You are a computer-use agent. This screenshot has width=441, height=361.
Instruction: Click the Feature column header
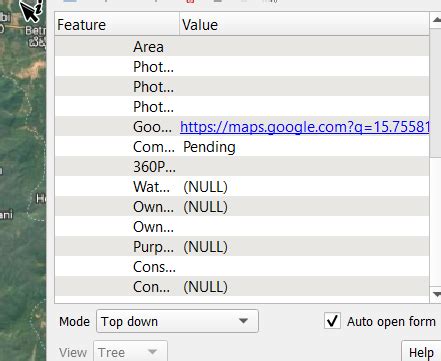[x=117, y=25]
